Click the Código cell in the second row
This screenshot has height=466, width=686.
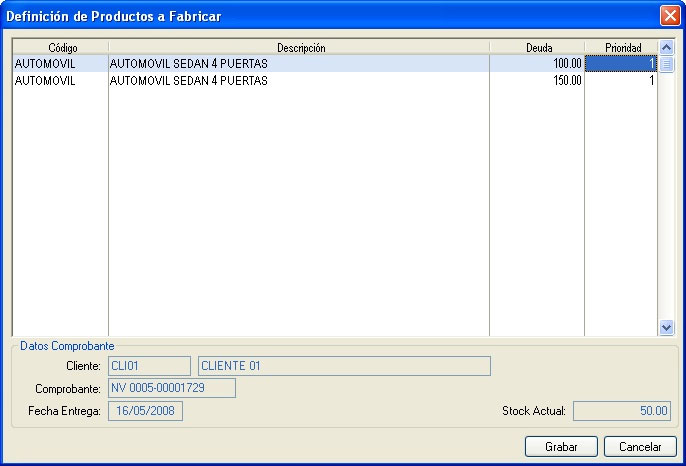pos(60,81)
